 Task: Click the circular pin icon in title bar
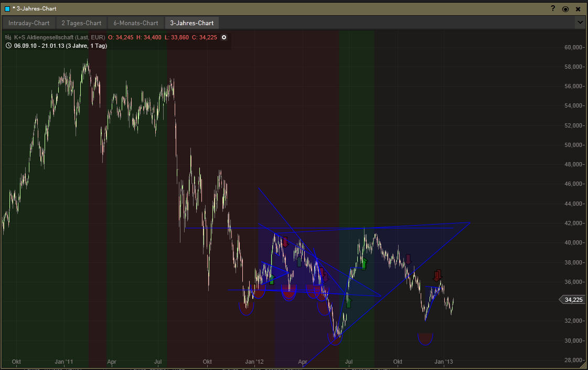565,9
